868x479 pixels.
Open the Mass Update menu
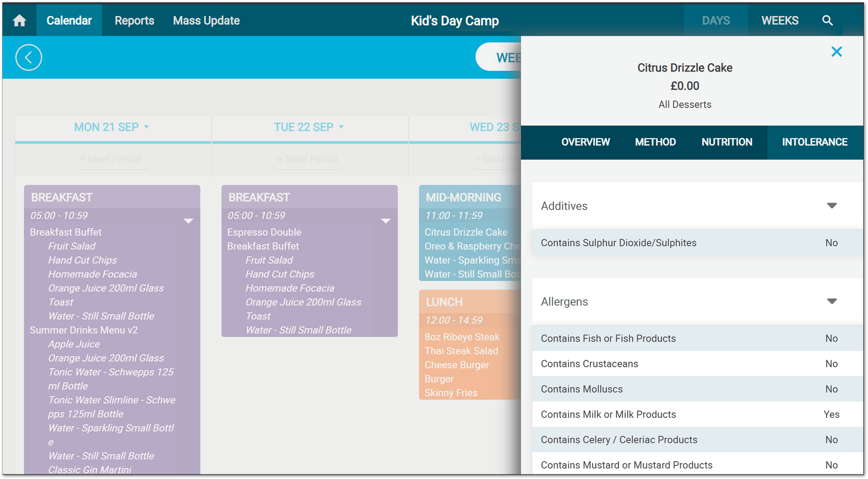(x=206, y=21)
